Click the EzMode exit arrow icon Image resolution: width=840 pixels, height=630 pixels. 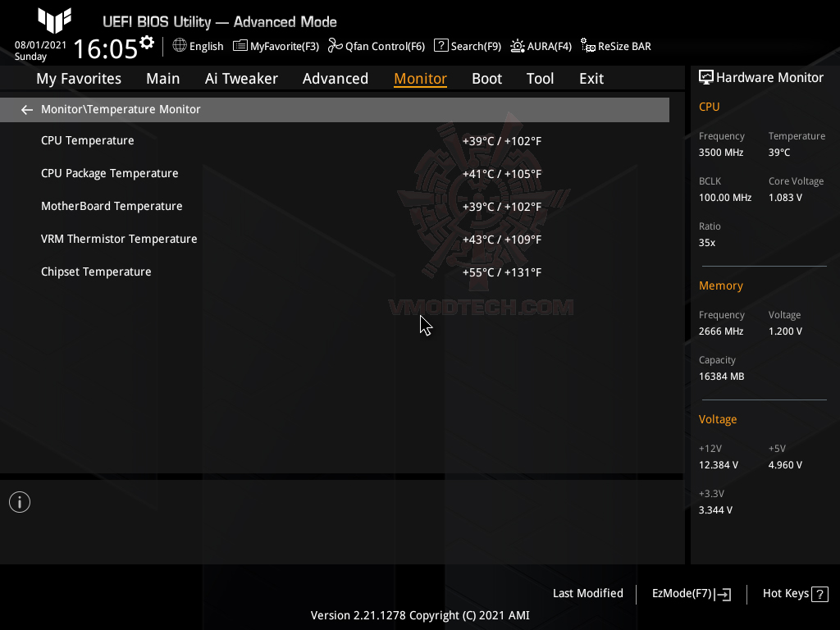coord(723,594)
